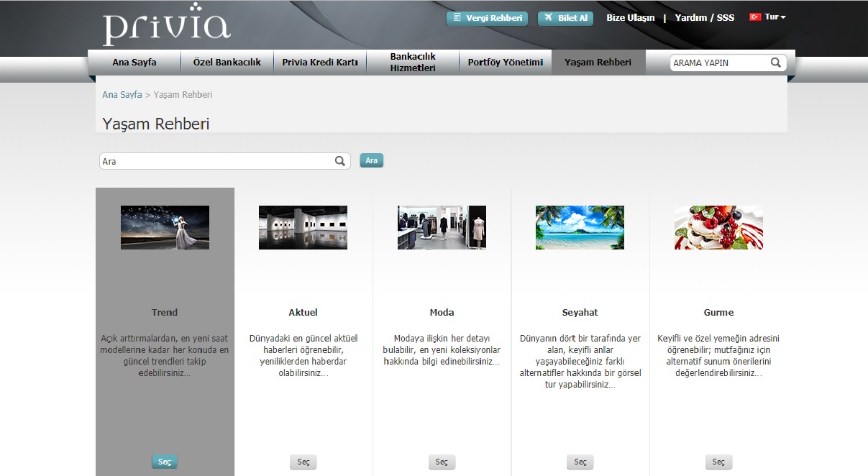The height and width of the screenshot is (476, 868).
Task: Open the Yardım / SSS link
Action: coord(704,18)
